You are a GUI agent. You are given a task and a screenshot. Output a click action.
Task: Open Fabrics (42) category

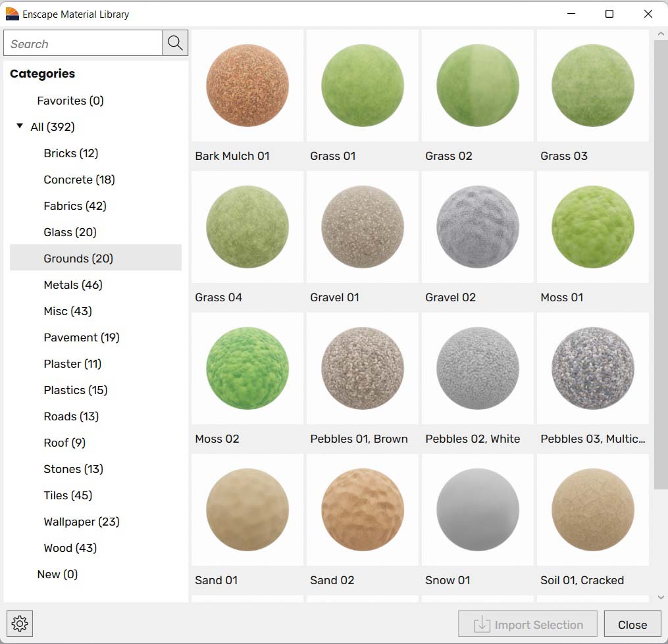[75, 206]
